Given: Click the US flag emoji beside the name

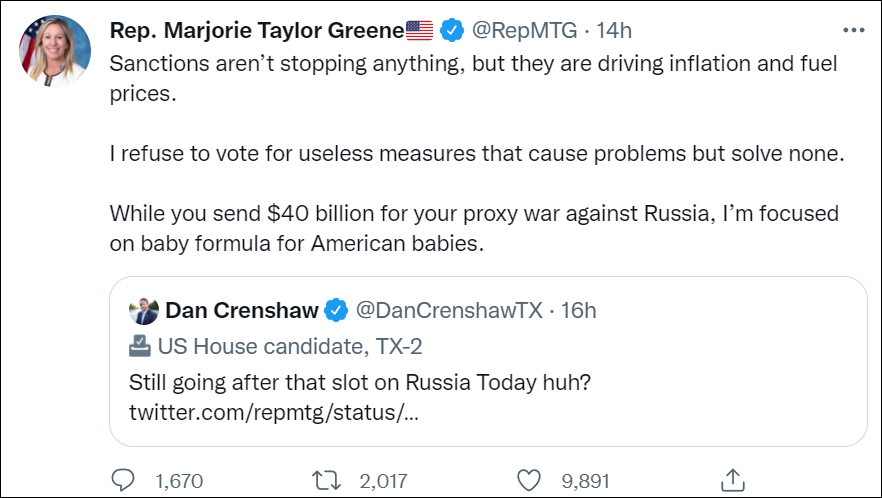Looking at the screenshot, I should coord(420,31).
